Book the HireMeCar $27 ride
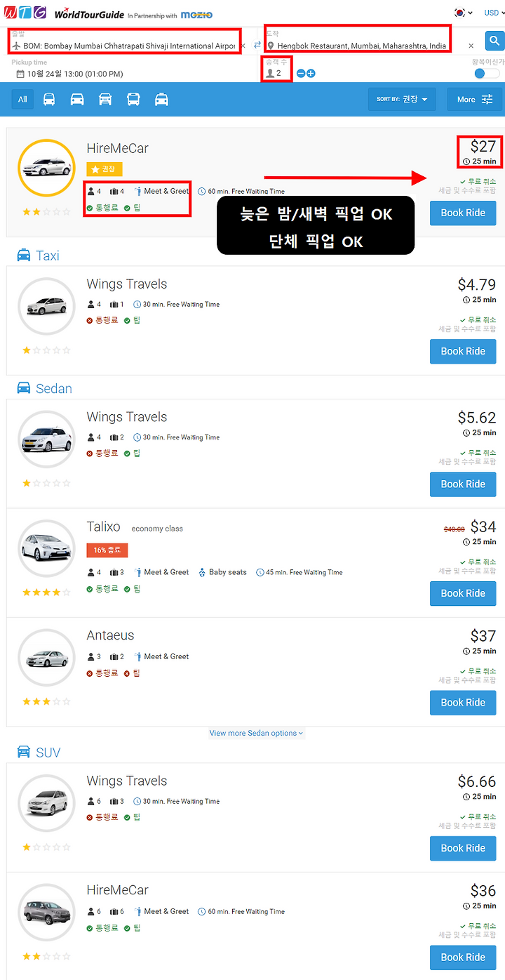 coord(463,213)
